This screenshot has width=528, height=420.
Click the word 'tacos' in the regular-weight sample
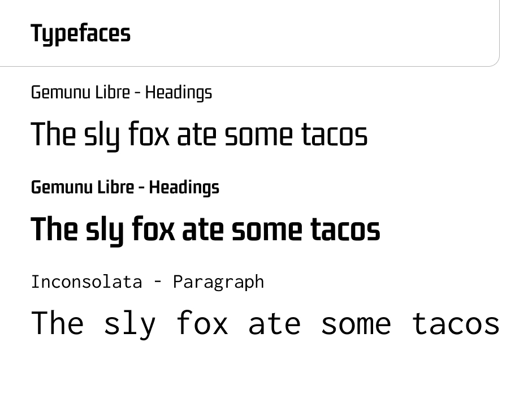coord(334,135)
